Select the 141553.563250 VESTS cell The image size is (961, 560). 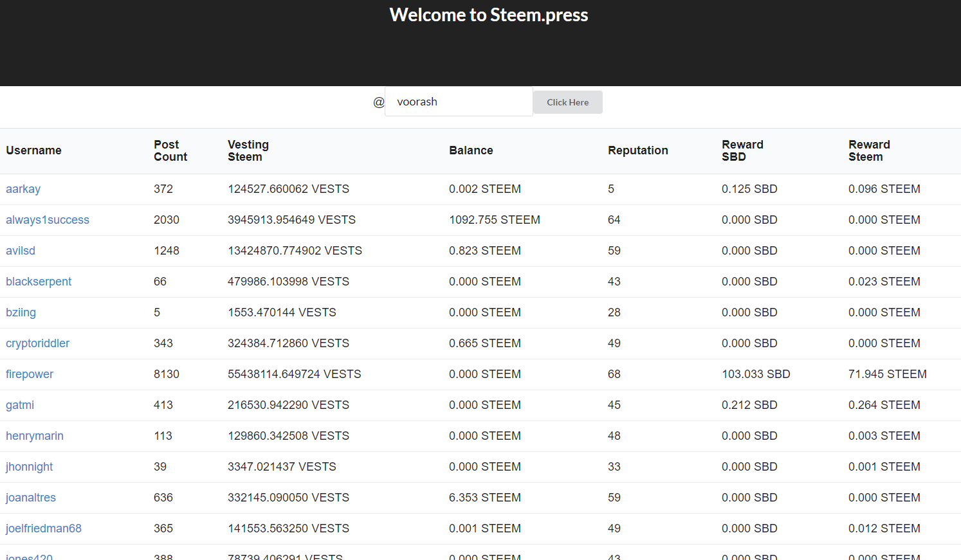tap(288, 528)
